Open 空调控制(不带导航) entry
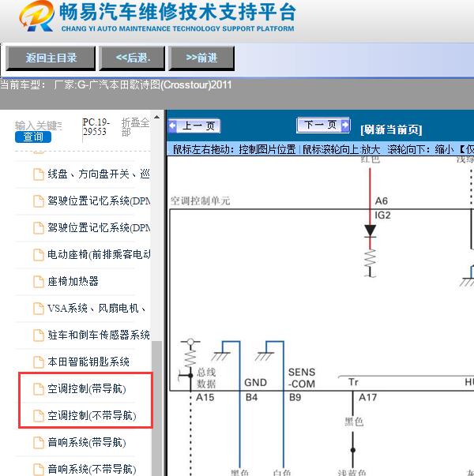This screenshot has width=474, height=476. [x=92, y=415]
